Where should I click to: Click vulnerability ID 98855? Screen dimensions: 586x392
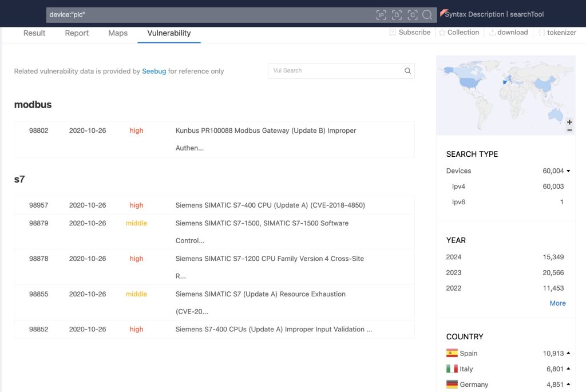38,294
